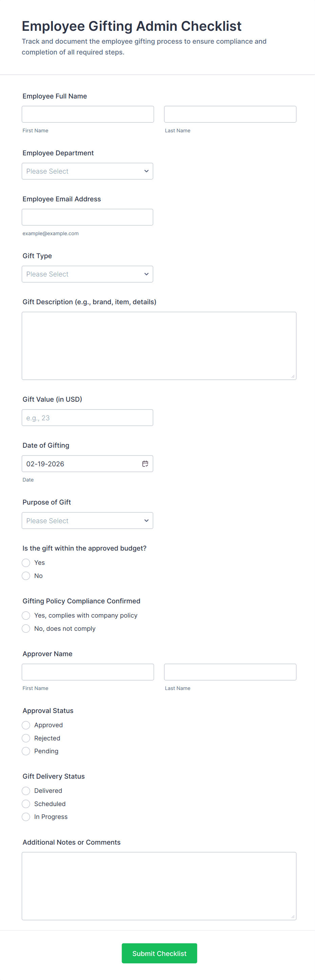Focus the Gift Description text area

(x=159, y=346)
